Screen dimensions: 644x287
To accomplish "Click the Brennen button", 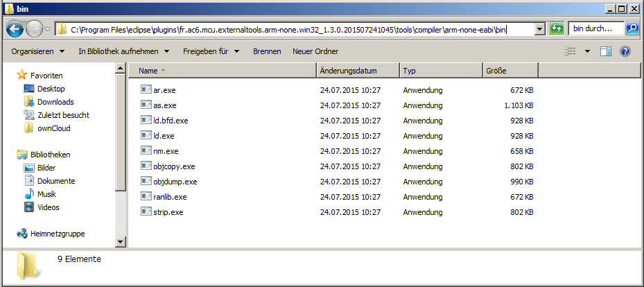I will click(267, 51).
